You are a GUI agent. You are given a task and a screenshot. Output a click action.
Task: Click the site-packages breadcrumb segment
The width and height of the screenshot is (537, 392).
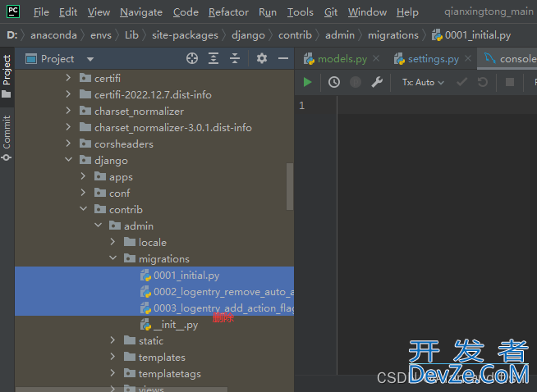pyautogui.click(x=185, y=35)
